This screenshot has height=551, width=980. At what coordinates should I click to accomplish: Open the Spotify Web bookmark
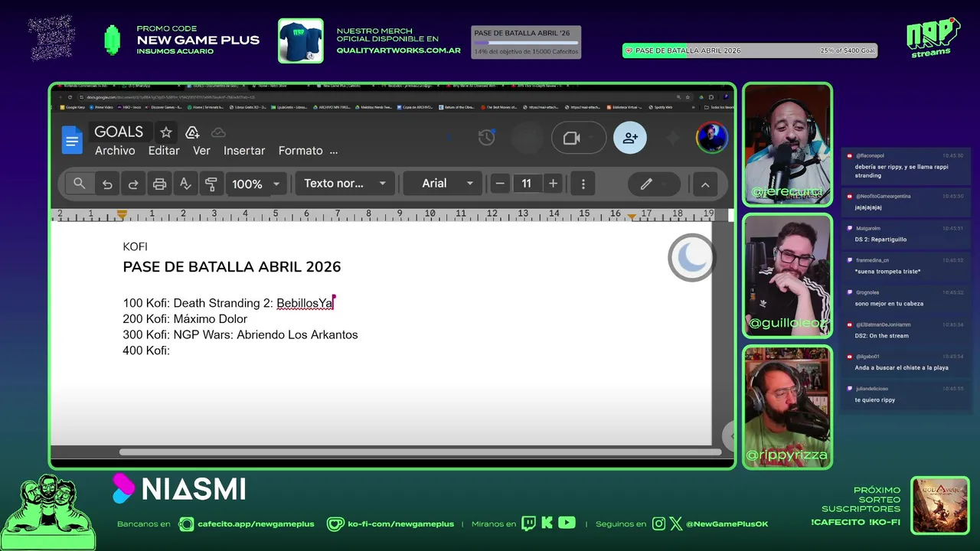pos(660,107)
